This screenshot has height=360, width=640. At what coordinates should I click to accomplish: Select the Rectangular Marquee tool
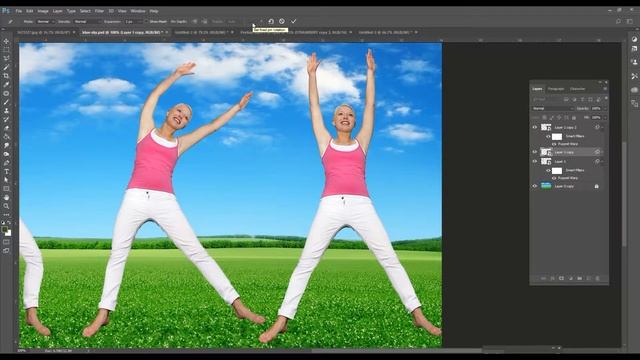(6, 50)
